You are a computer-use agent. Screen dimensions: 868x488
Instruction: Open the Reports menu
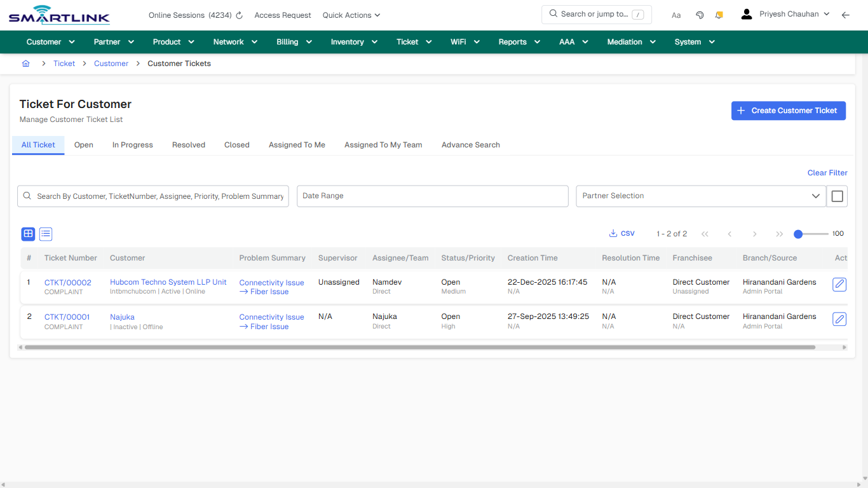point(519,41)
